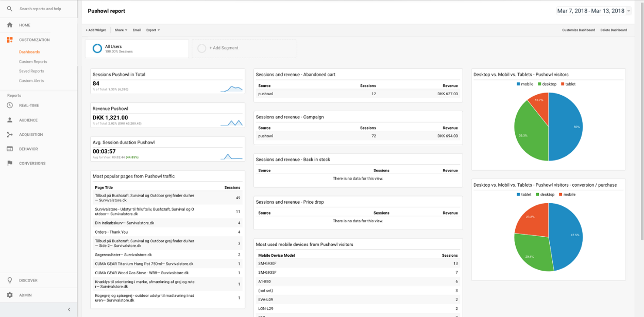644x317 pixels.
Task: Open Admin via the gear icon
Action: (9, 295)
